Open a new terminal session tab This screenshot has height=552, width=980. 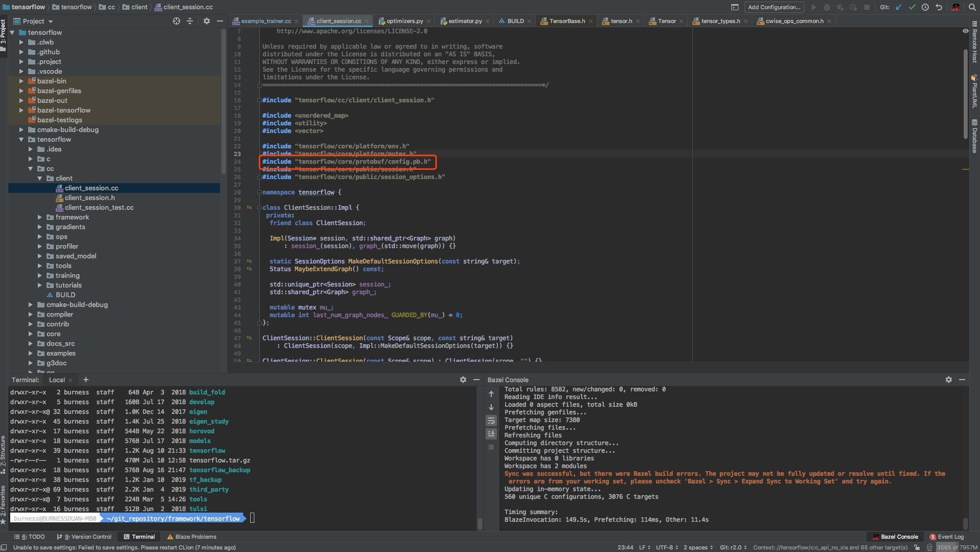coord(86,380)
